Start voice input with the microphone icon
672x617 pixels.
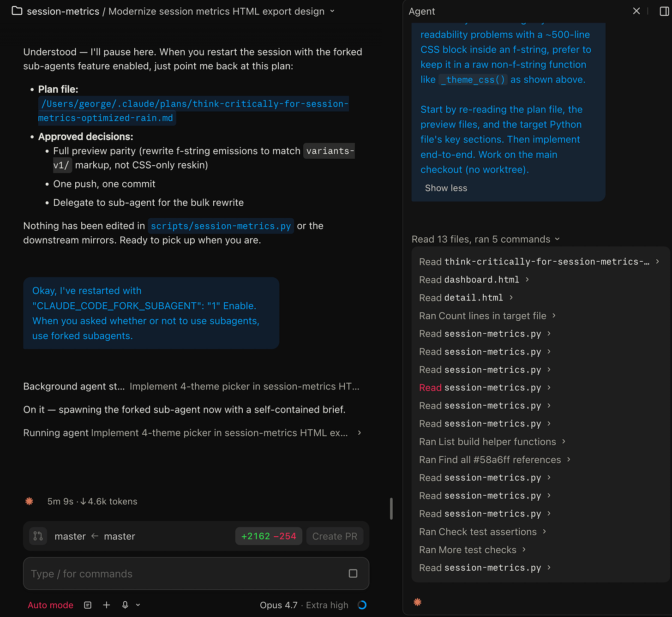click(125, 605)
